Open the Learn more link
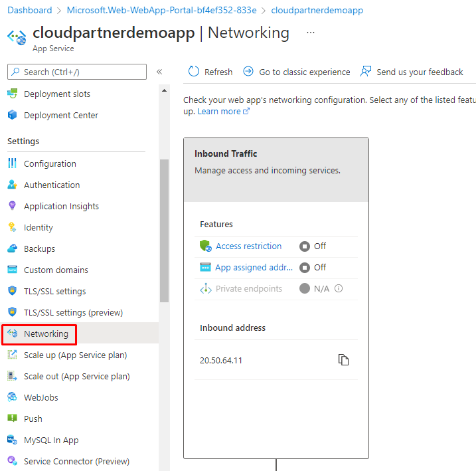476x471 pixels. (219, 112)
